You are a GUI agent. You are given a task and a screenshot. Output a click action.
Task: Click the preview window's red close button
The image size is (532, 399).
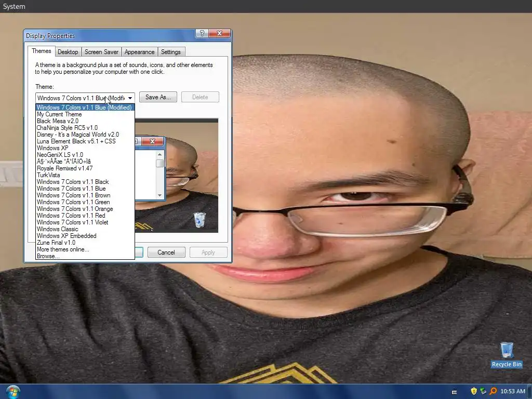click(152, 141)
